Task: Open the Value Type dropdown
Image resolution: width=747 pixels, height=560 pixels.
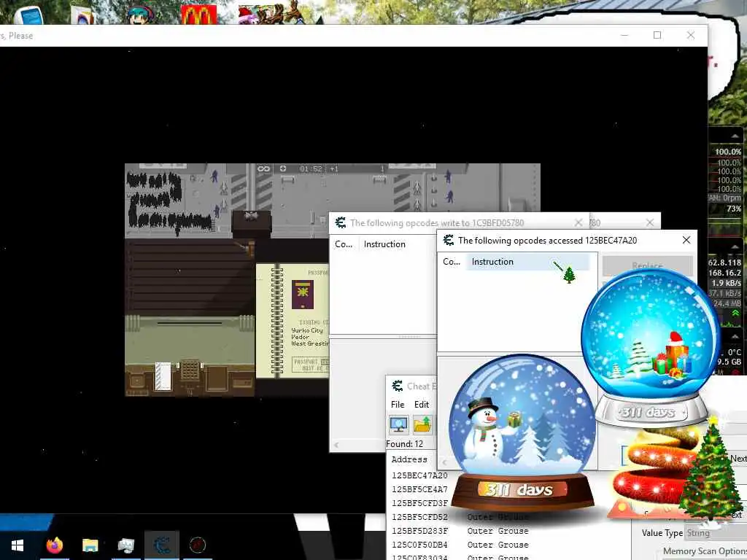Action: click(716, 533)
